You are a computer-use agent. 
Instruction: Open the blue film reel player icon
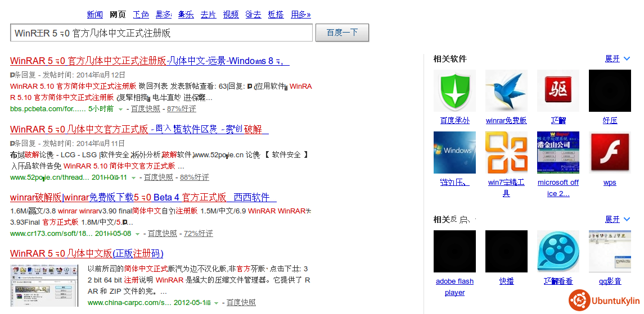coord(558,251)
